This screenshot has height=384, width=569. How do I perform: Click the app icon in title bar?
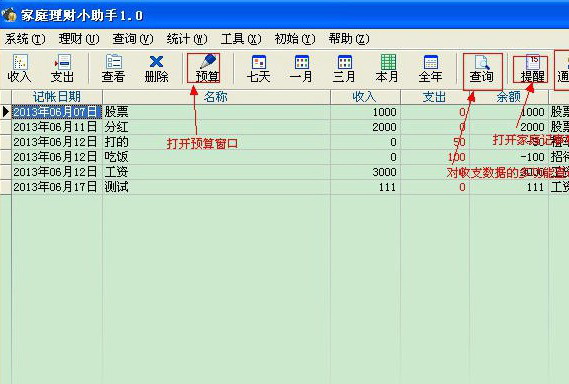[9, 15]
